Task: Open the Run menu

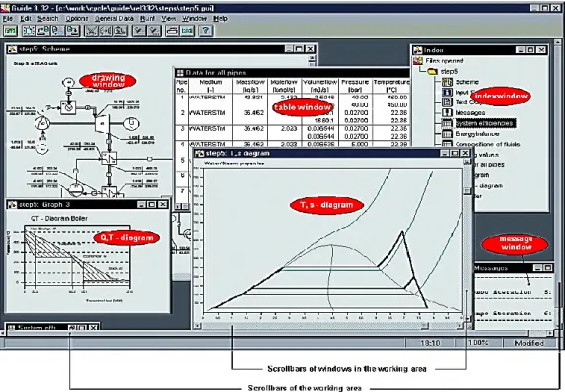Action: pos(147,19)
